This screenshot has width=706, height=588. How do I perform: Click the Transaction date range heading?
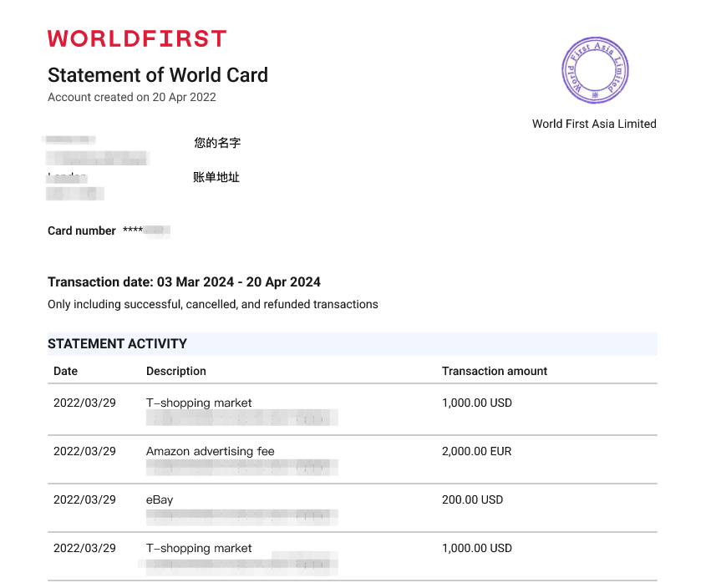click(x=184, y=281)
